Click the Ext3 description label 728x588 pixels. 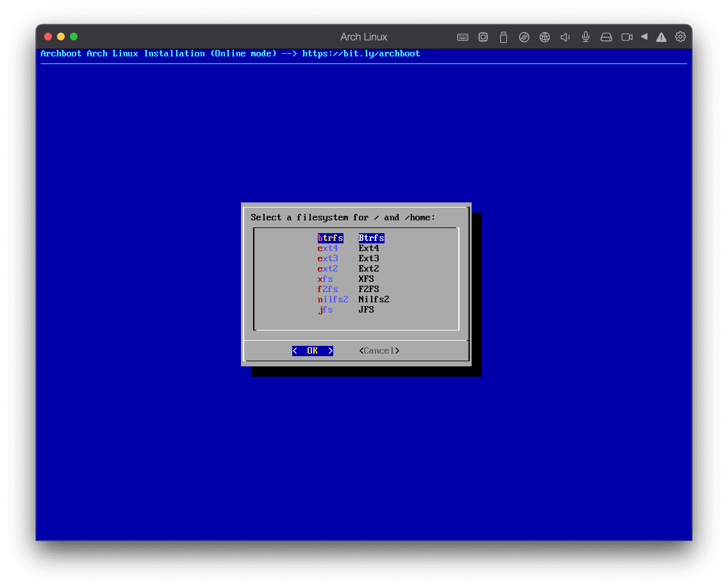(x=369, y=258)
